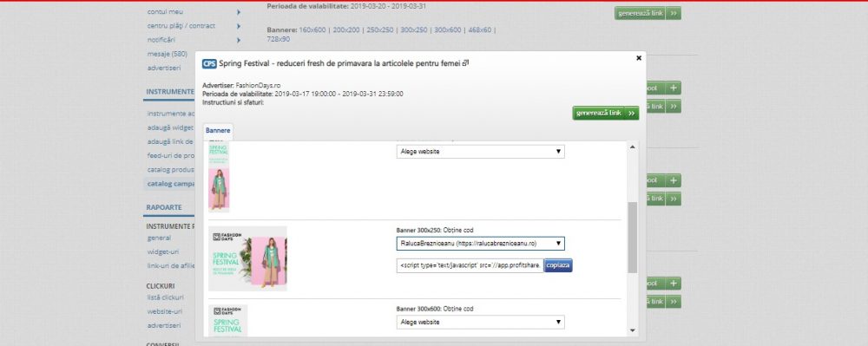
Task: Click generează link button at page top
Action: pos(648,13)
